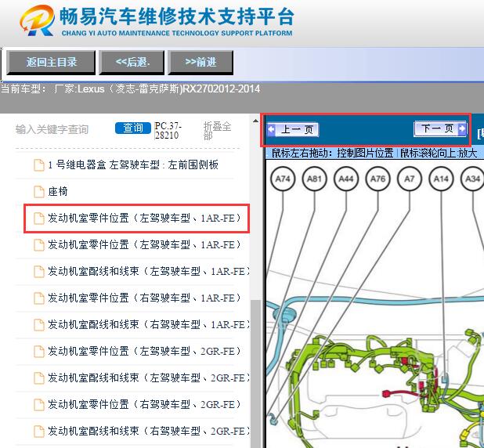This screenshot has height=448, width=484.
Task: Click the 当前车型 Lexus RX270 text
Action: click(x=130, y=89)
